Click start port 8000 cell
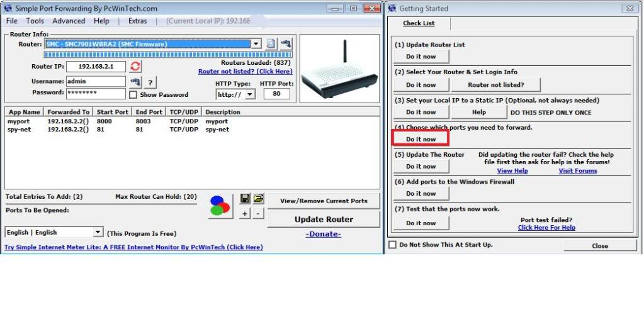 [105, 121]
